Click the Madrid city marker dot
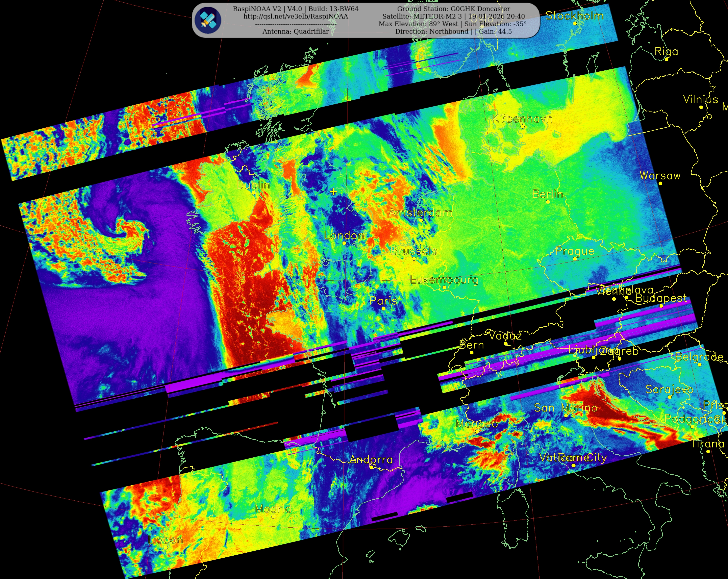 click(273, 516)
